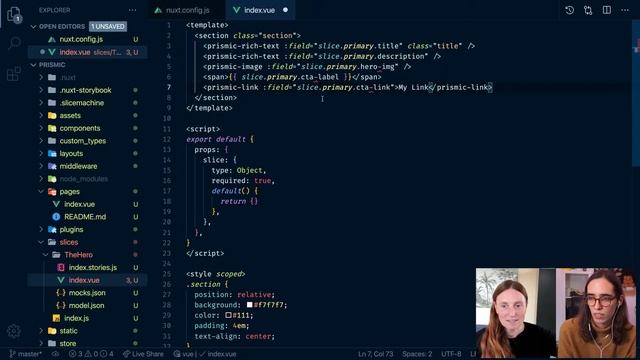The height and width of the screenshot is (360, 640).
Task: Expand the store folder
Action: click(x=88, y=343)
